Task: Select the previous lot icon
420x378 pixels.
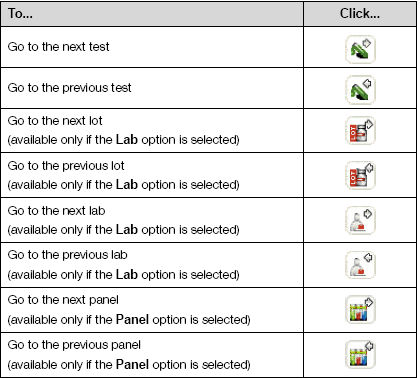Action: pos(360,175)
